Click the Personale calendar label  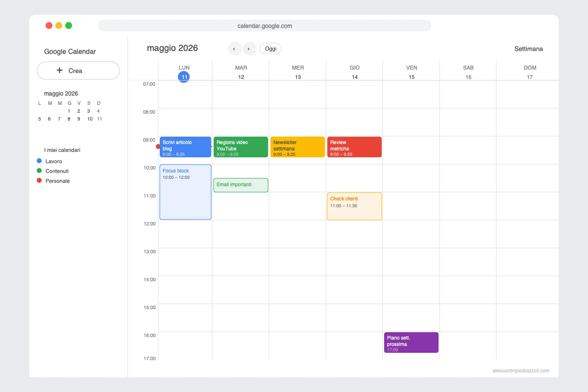(x=57, y=181)
